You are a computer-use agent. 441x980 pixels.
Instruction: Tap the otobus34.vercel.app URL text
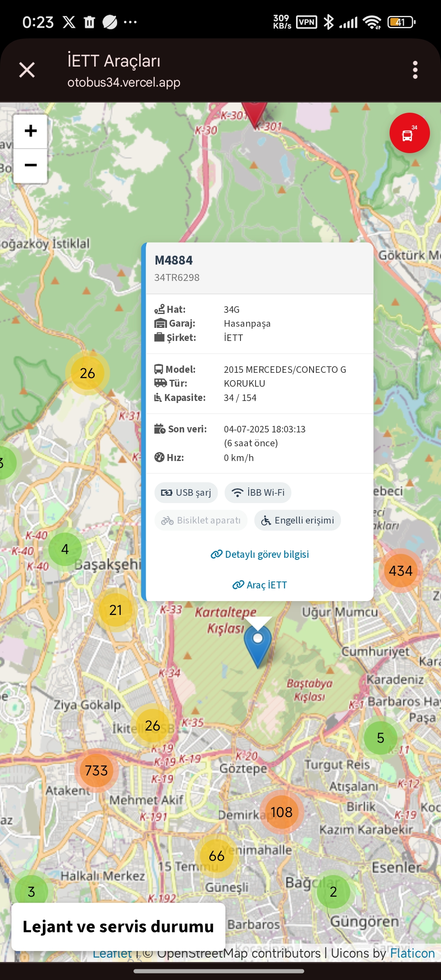(x=124, y=82)
